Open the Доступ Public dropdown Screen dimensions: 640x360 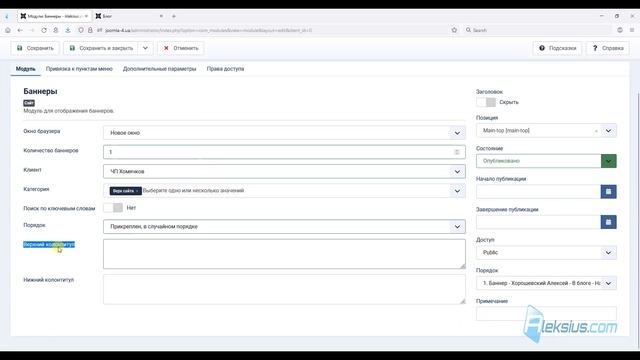546,253
